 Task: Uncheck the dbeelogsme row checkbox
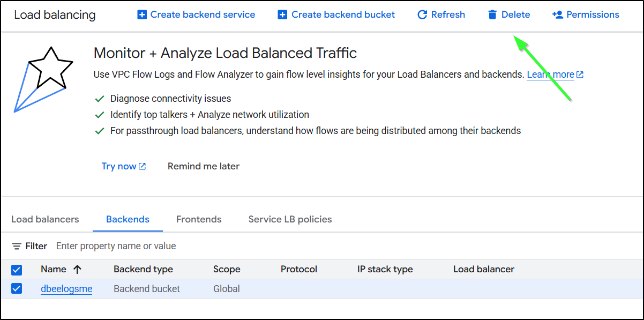tap(17, 289)
